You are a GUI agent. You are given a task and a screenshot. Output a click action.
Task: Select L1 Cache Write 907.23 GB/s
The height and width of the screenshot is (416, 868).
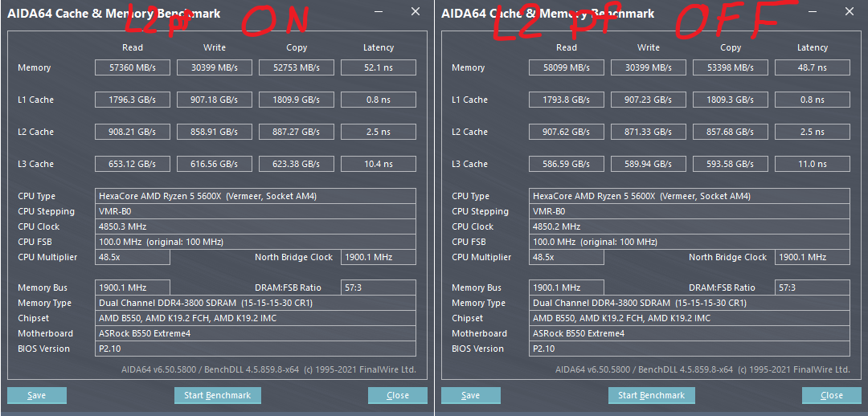tap(649, 100)
